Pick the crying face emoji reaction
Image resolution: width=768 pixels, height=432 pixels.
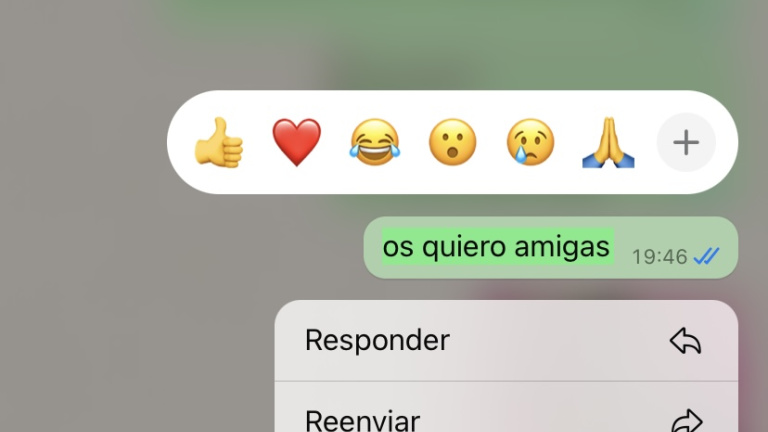click(530, 143)
